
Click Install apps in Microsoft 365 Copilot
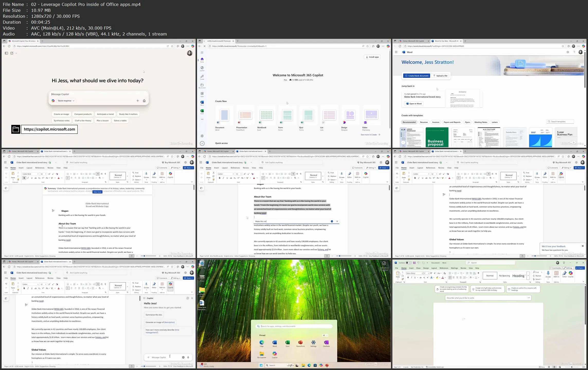click(x=372, y=57)
